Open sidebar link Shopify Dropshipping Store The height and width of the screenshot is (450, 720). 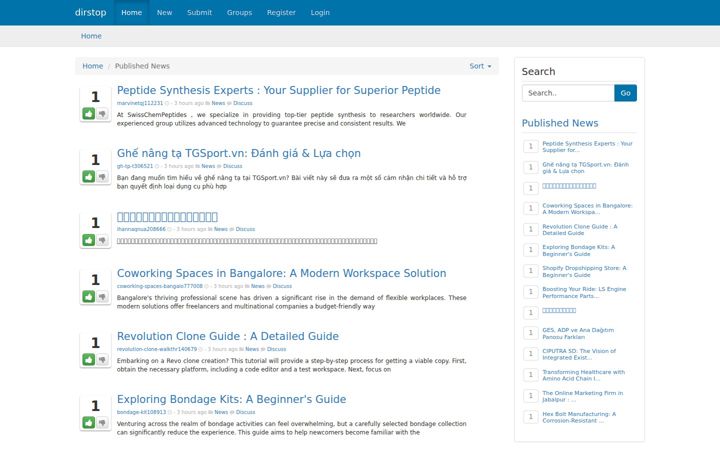coord(584,271)
